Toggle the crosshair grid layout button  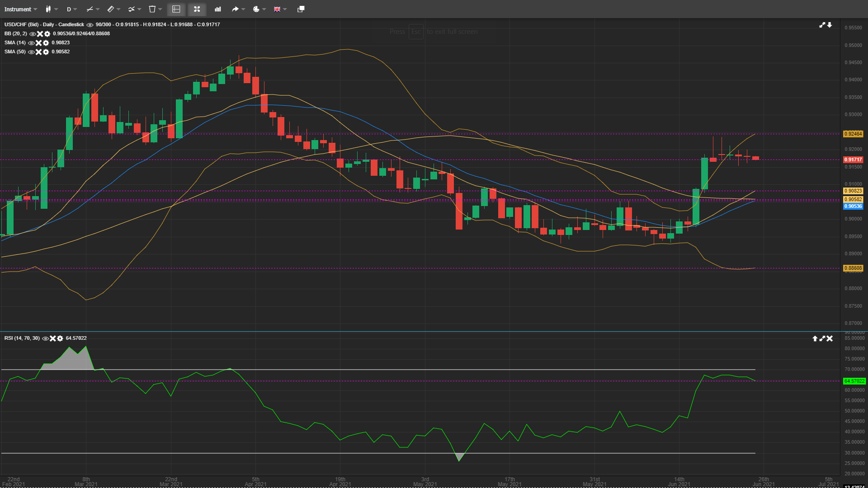click(176, 9)
